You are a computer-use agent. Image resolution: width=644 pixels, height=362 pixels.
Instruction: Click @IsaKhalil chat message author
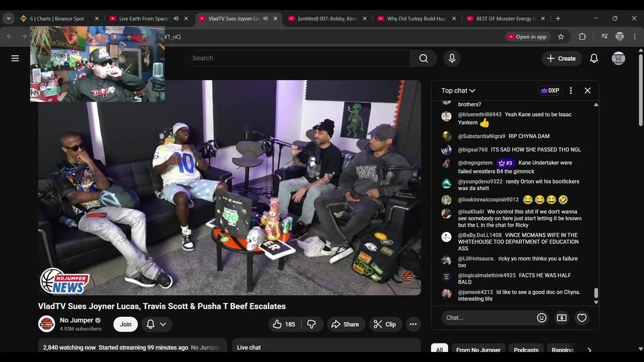[x=471, y=212]
